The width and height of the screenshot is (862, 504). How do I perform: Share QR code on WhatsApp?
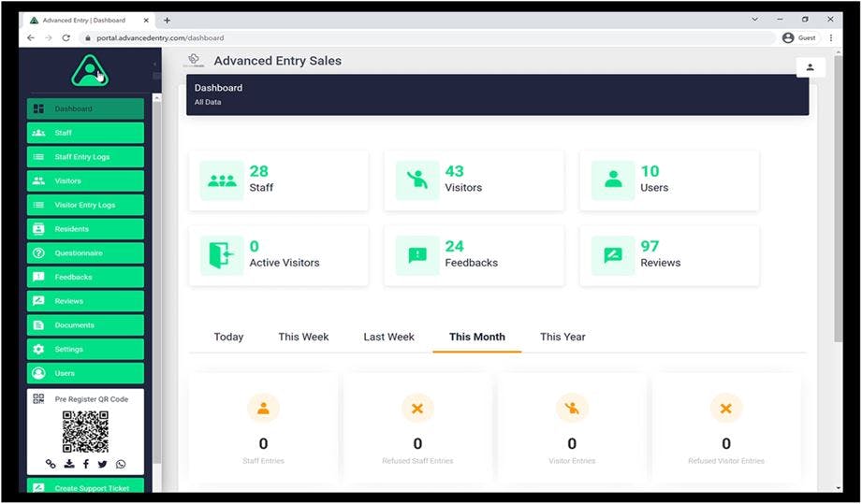[x=121, y=464]
